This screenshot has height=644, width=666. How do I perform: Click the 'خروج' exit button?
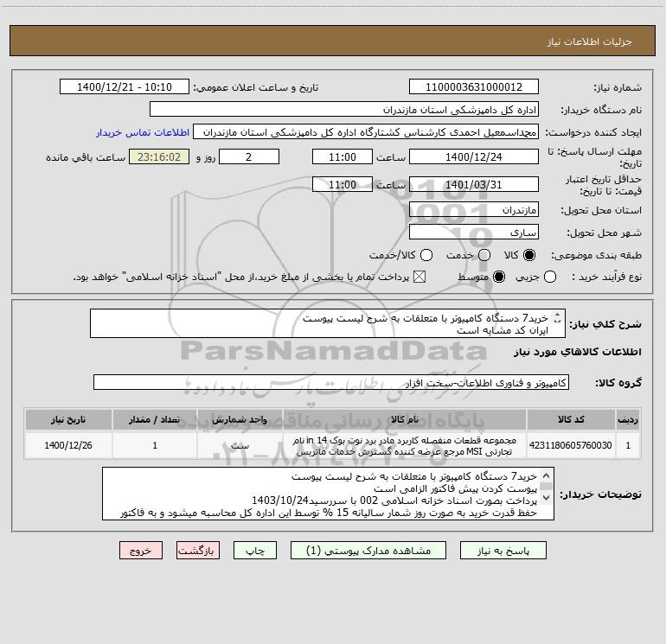(141, 551)
